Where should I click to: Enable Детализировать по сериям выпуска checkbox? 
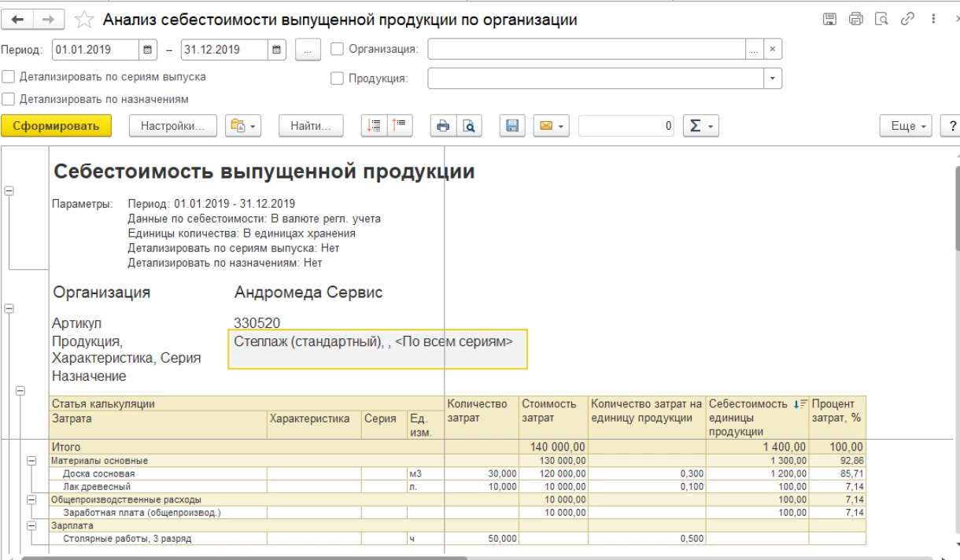(8, 77)
